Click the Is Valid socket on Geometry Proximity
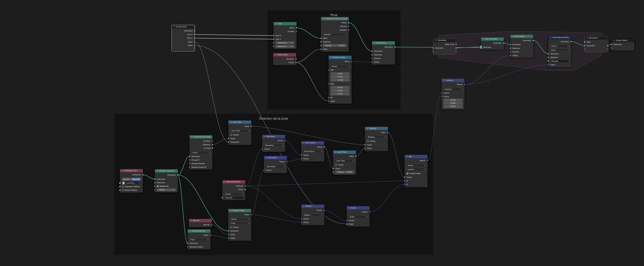This screenshot has width=644, height=266. click(213, 148)
